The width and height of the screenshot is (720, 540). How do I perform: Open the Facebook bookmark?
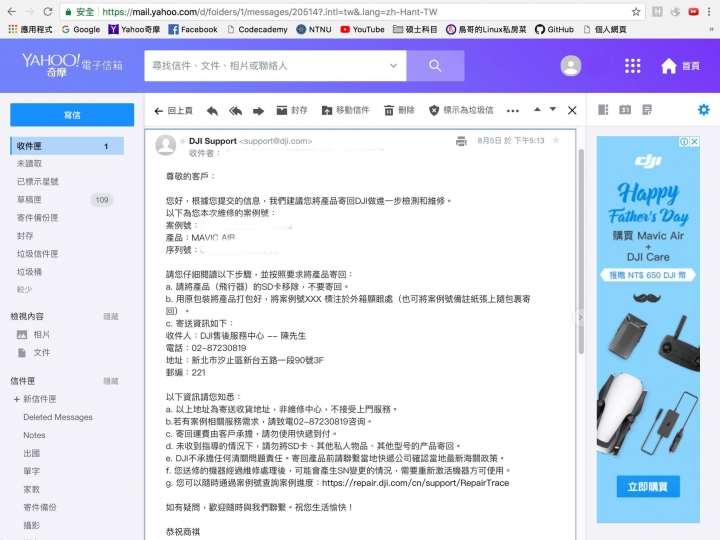(193, 29)
